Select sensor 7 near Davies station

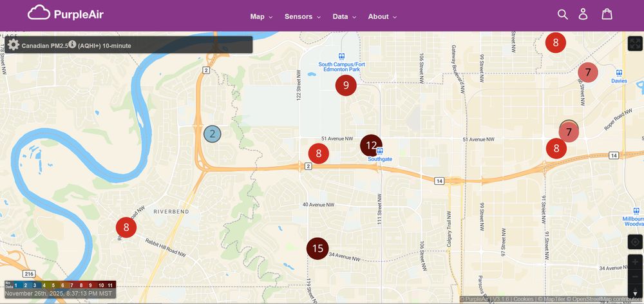tap(588, 72)
